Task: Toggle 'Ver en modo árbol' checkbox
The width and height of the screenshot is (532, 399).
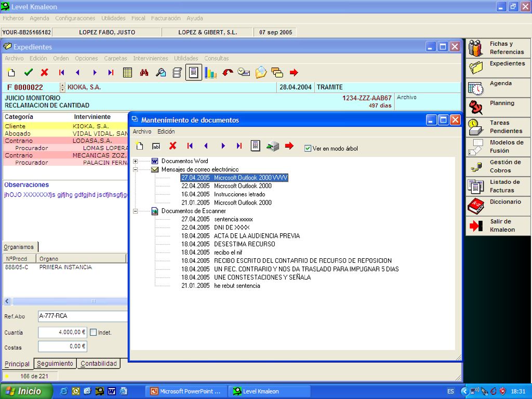Action: coord(308,148)
